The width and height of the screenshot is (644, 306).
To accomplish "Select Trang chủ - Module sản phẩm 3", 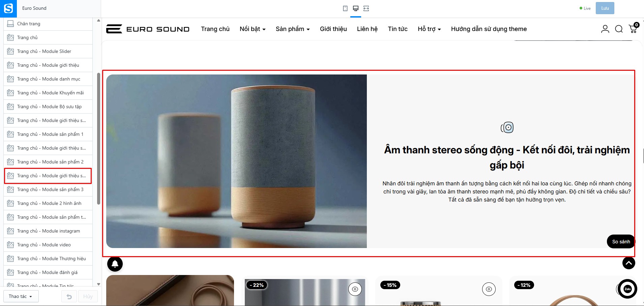I will pyautogui.click(x=48, y=189).
